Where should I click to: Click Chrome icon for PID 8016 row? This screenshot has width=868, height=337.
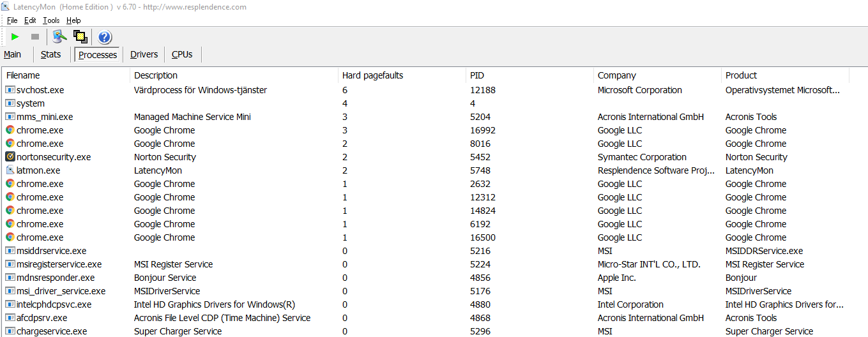(10, 144)
